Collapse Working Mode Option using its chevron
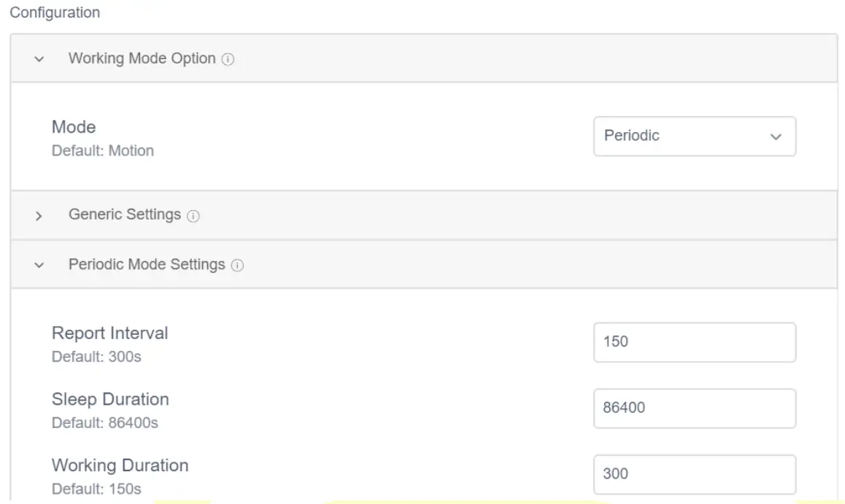The image size is (845, 504). (39, 59)
